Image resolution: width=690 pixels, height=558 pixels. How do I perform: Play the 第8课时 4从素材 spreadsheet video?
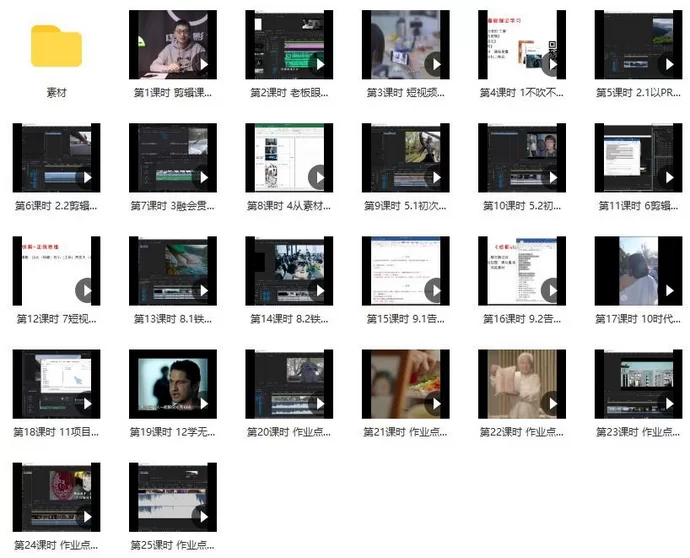coord(318,177)
